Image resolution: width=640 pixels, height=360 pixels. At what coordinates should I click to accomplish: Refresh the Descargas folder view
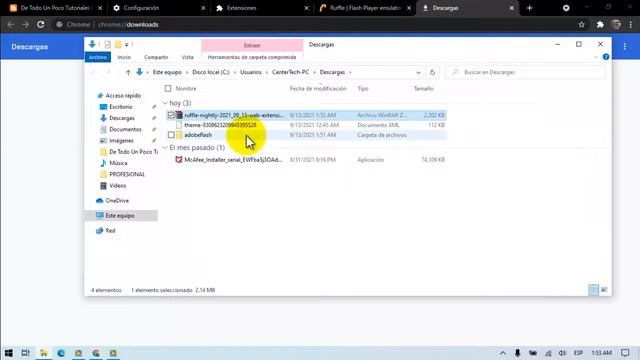click(432, 72)
